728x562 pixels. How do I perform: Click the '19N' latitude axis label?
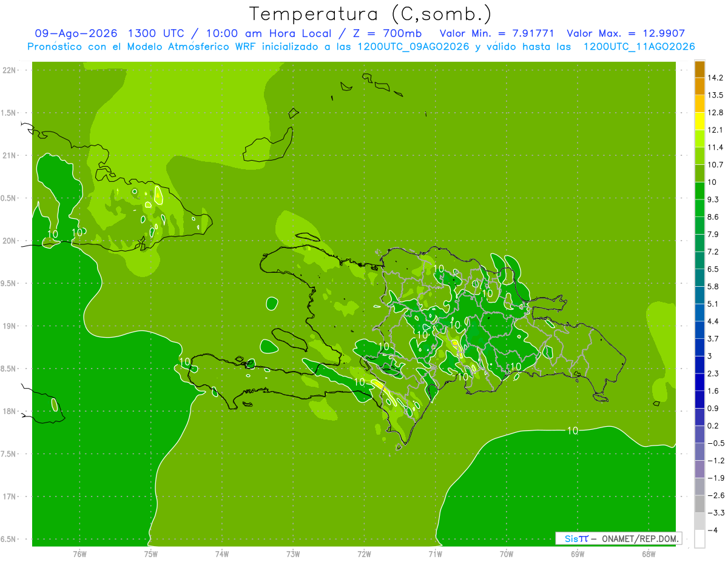(x=10, y=326)
